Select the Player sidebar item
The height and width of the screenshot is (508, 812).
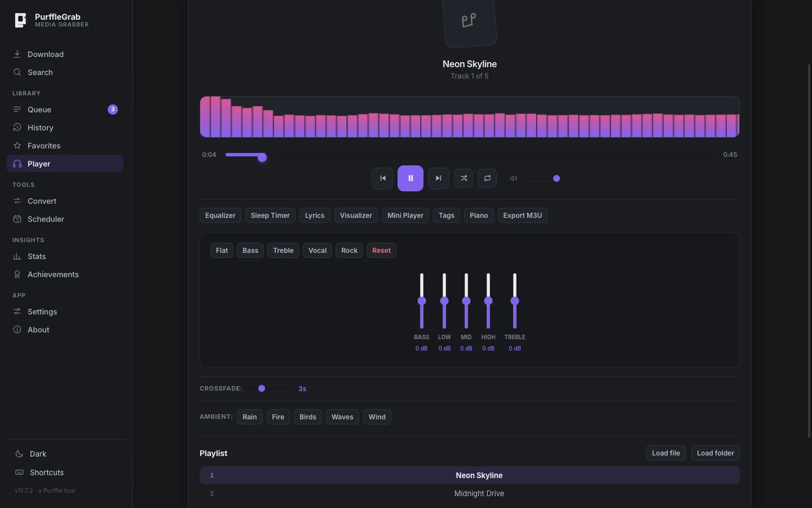pos(65,164)
